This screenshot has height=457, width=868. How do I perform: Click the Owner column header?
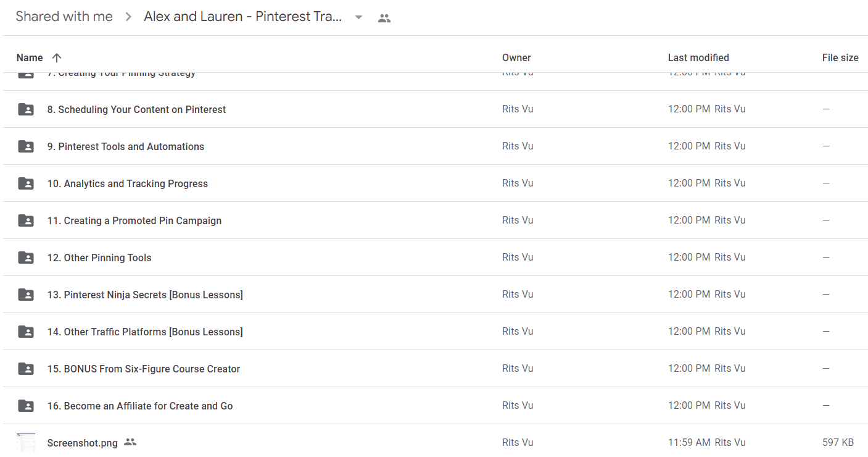[516, 57]
